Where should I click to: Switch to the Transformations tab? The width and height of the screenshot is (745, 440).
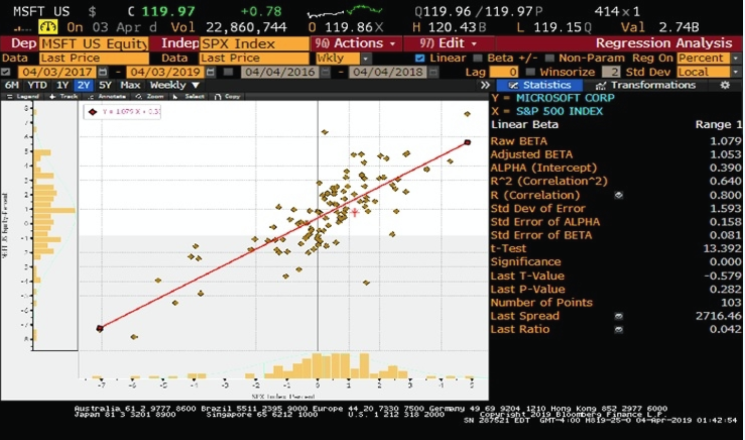tap(646, 85)
